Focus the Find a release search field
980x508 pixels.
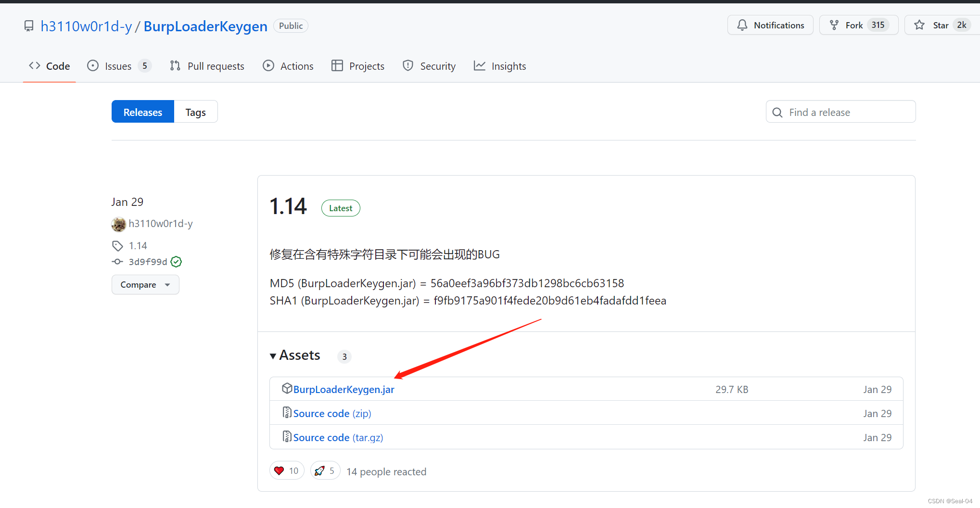tap(840, 112)
